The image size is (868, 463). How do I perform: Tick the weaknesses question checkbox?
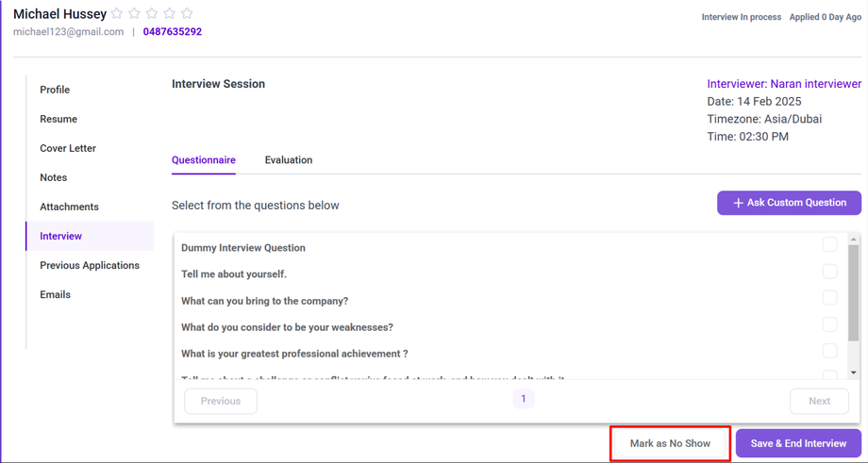[829, 324]
